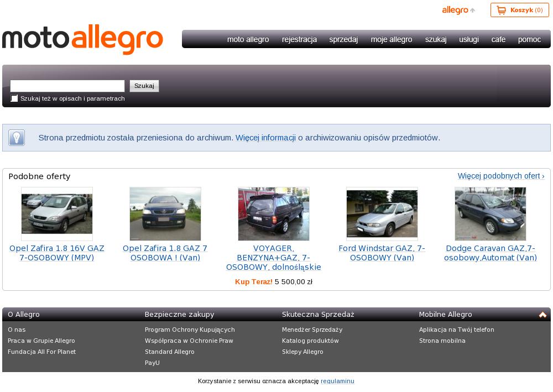Click the O Allegro footer heading
This screenshot has height=392, width=553.
[x=24, y=315]
